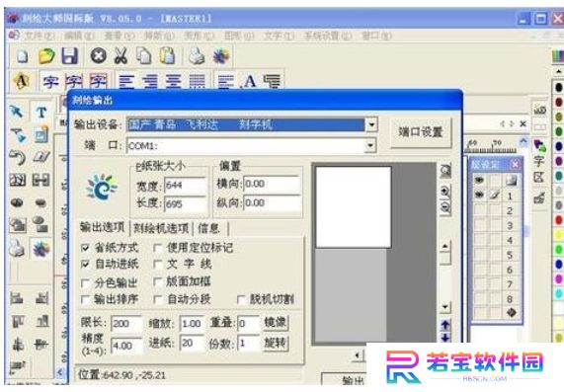This screenshot has width=564, height=392.
Task: Click the paper 长度 length field
Action: coord(185,204)
